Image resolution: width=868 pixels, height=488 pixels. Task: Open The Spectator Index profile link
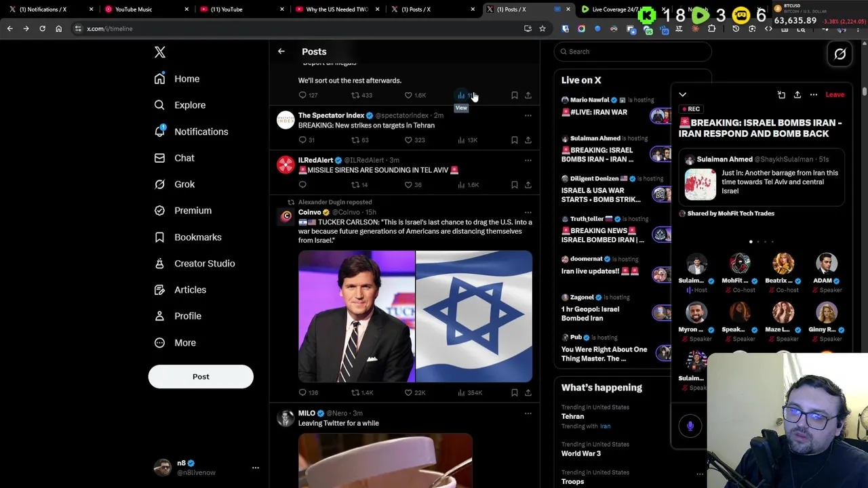pyautogui.click(x=332, y=115)
